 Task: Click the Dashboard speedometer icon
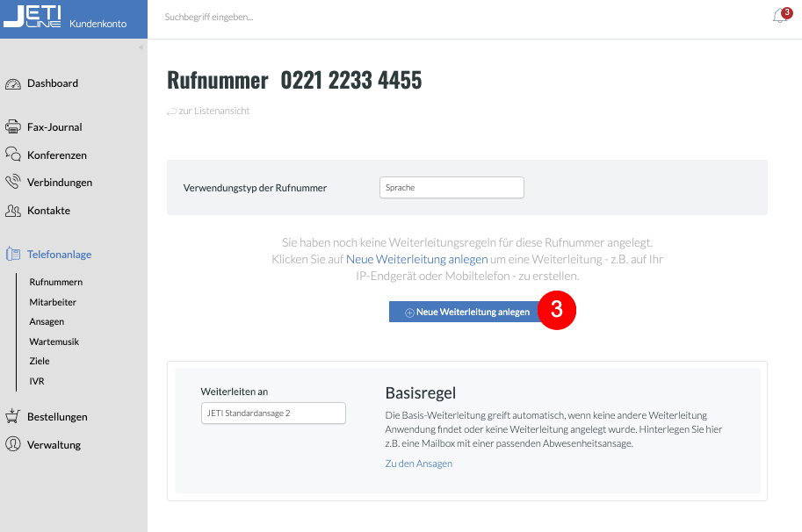12,84
